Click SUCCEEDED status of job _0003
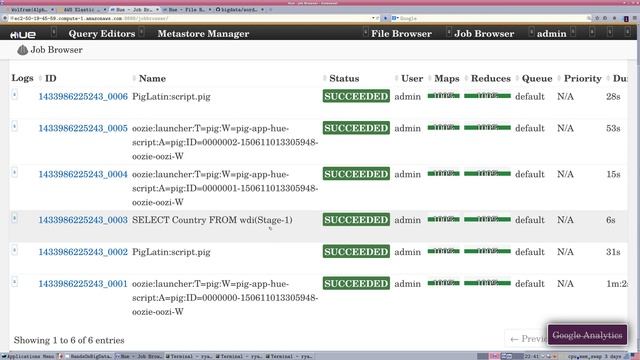640x360 pixels. coord(356,220)
